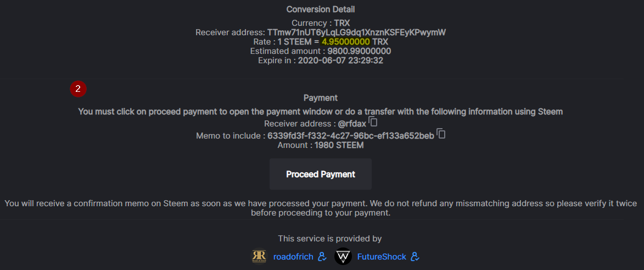This screenshot has width=644, height=270.
Task: Copy the @rfdax receiver address
Action: click(x=373, y=122)
